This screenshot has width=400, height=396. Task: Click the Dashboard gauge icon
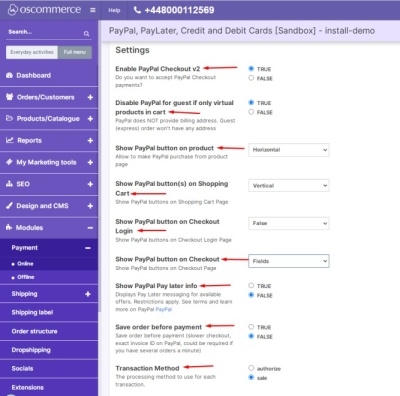(9, 75)
